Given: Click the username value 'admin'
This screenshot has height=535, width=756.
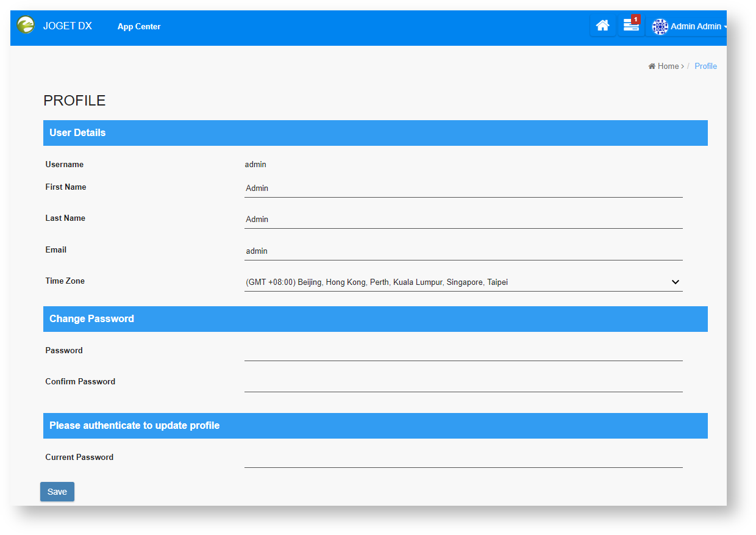Looking at the screenshot, I should [x=255, y=165].
